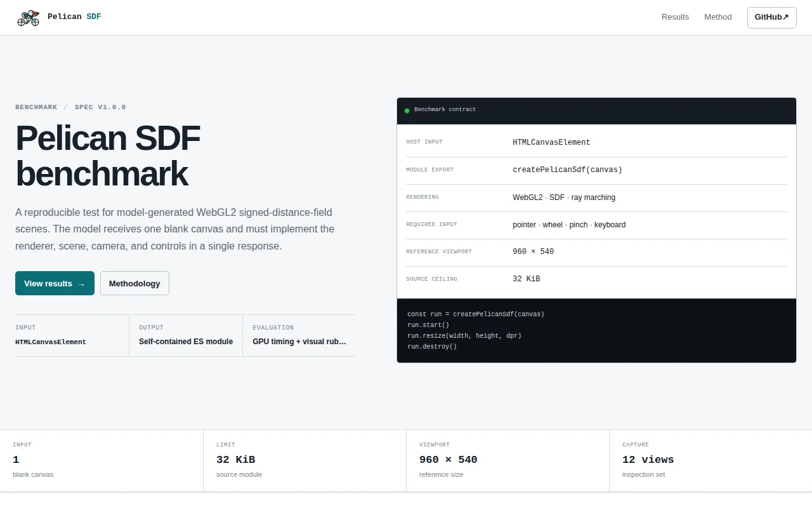
Task: Click the OUTPUT column label
Action: 151,328
